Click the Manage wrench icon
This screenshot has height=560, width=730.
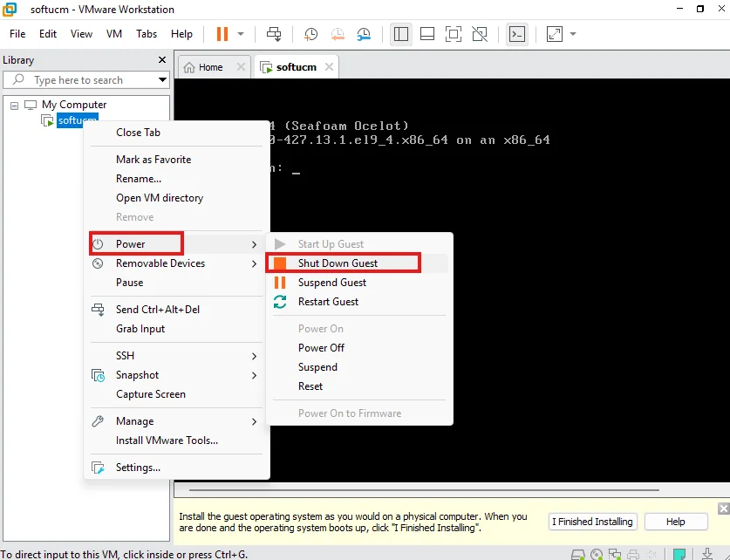pyautogui.click(x=98, y=421)
